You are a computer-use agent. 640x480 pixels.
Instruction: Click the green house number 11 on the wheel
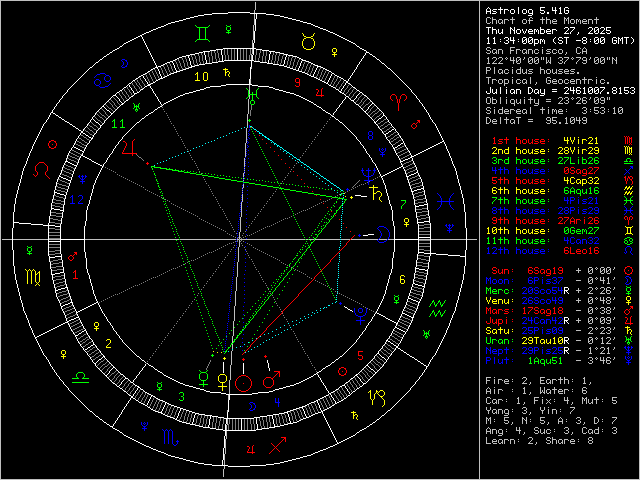119,124
